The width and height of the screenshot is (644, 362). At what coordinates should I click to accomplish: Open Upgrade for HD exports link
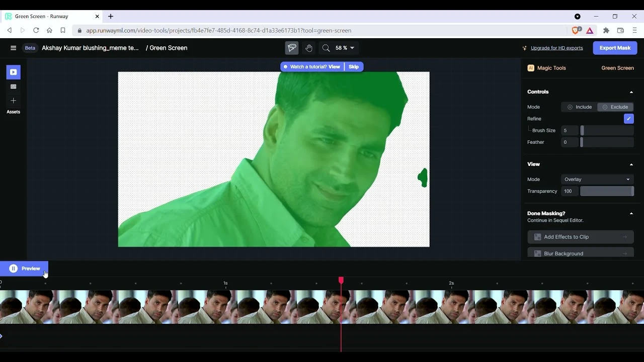(x=556, y=48)
